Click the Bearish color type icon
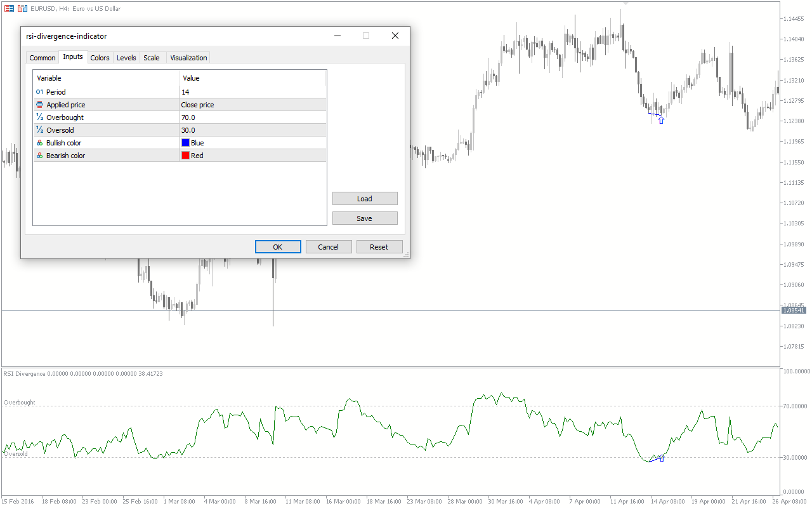This screenshot has width=812, height=508. (x=39, y=156)
